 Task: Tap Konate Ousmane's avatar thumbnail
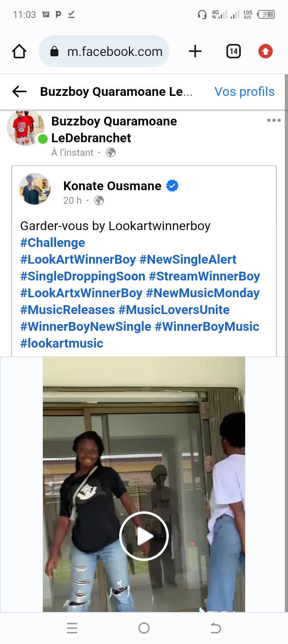click(35, 189)
